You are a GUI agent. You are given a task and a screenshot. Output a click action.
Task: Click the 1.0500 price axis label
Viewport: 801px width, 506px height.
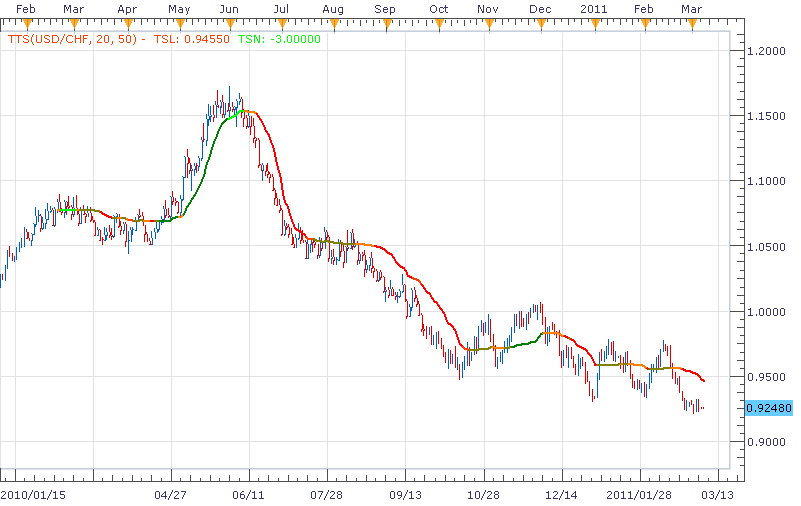[x=766, y=247]
